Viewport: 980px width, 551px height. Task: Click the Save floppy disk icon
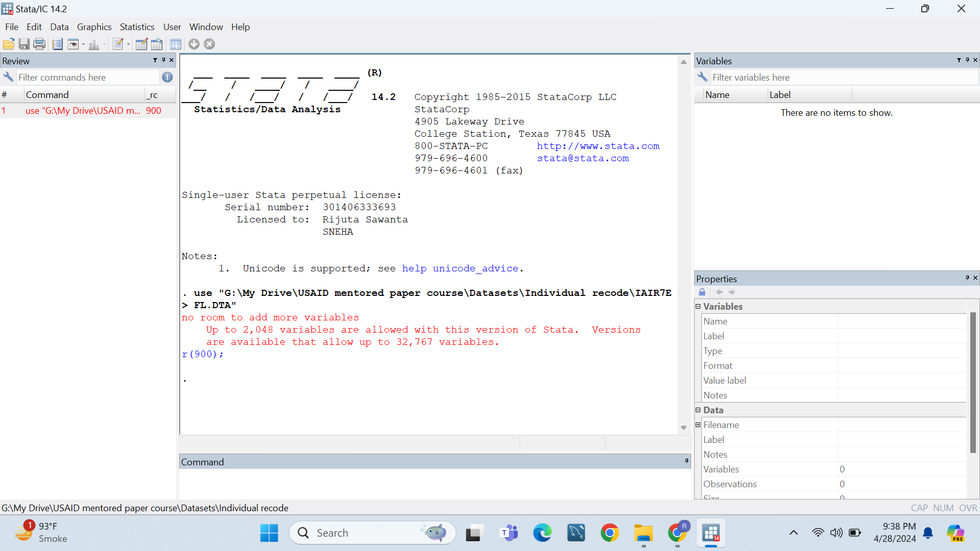click(24, 44)
